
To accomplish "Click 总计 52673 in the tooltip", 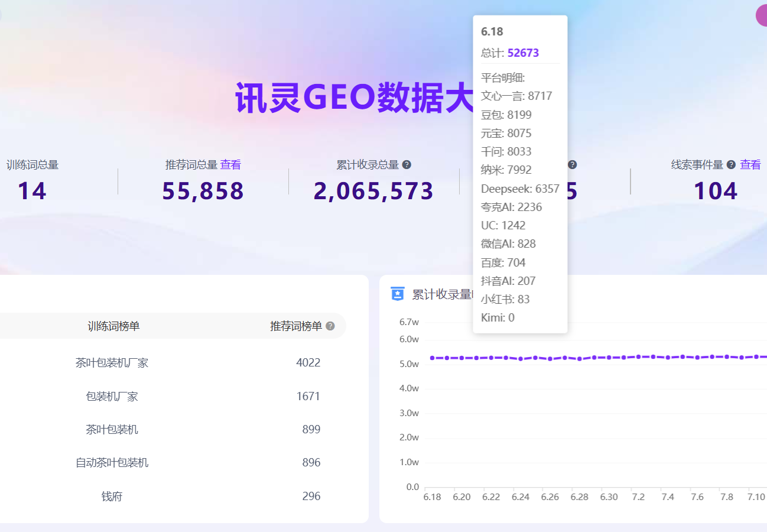I will [510, 53].
